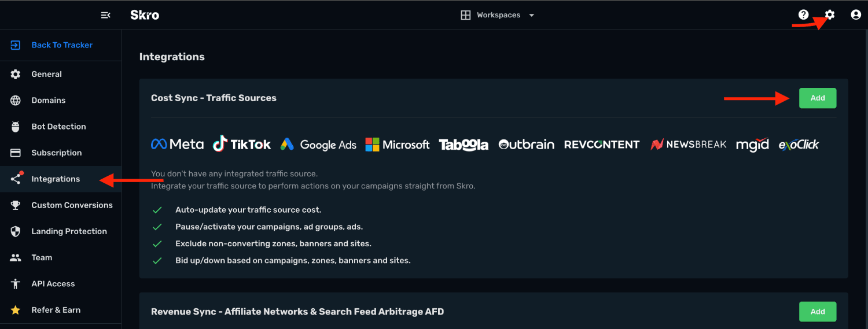868x329 pixels.
Task: Collapse the sidebar menu icon
Action: [105, 15]
